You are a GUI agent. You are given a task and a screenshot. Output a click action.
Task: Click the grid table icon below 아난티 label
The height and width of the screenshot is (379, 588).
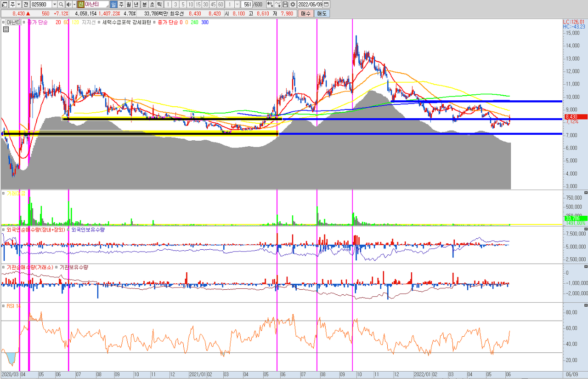click(x=6, y=29)
